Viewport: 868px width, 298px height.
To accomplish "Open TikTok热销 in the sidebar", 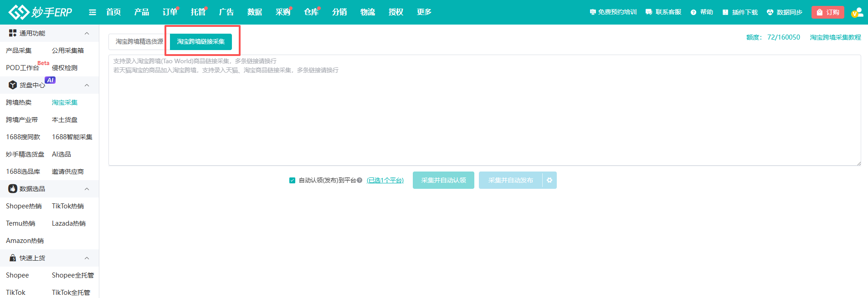I will click(68, 206).
